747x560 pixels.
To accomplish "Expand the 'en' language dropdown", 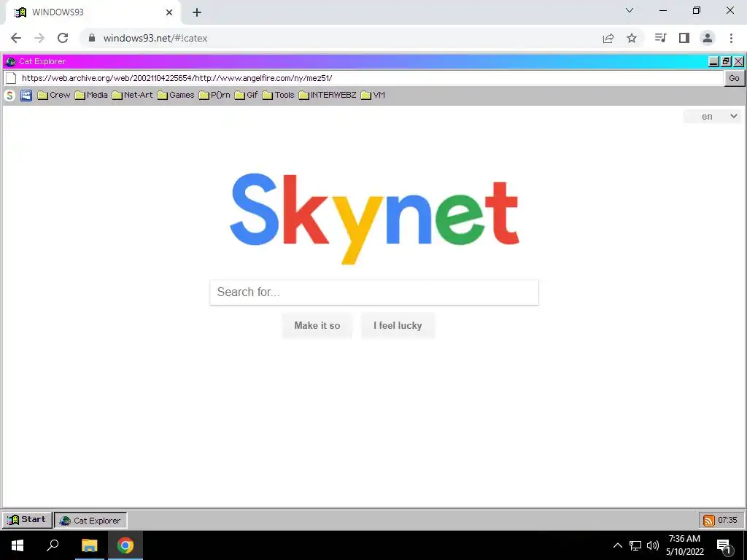I will 713,116.
